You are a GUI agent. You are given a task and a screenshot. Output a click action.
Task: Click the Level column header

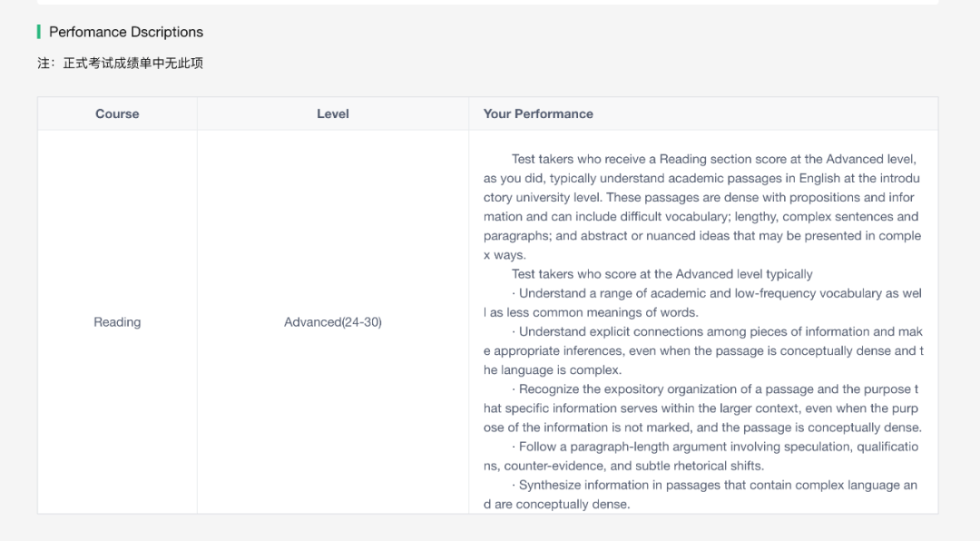[333, 113]
